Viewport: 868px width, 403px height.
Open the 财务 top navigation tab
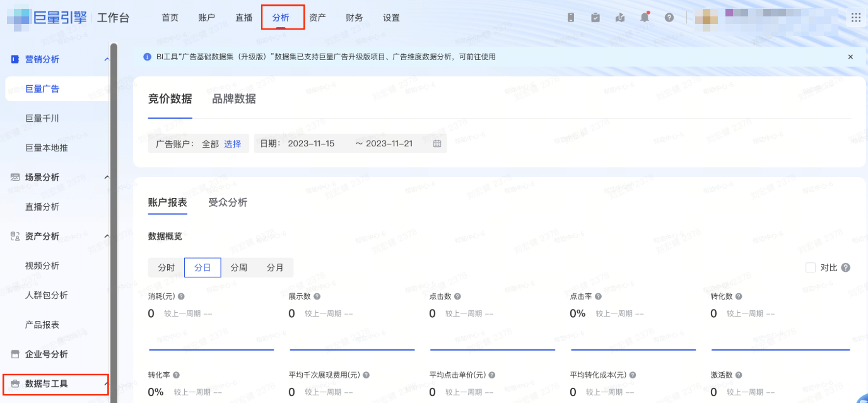355,18
